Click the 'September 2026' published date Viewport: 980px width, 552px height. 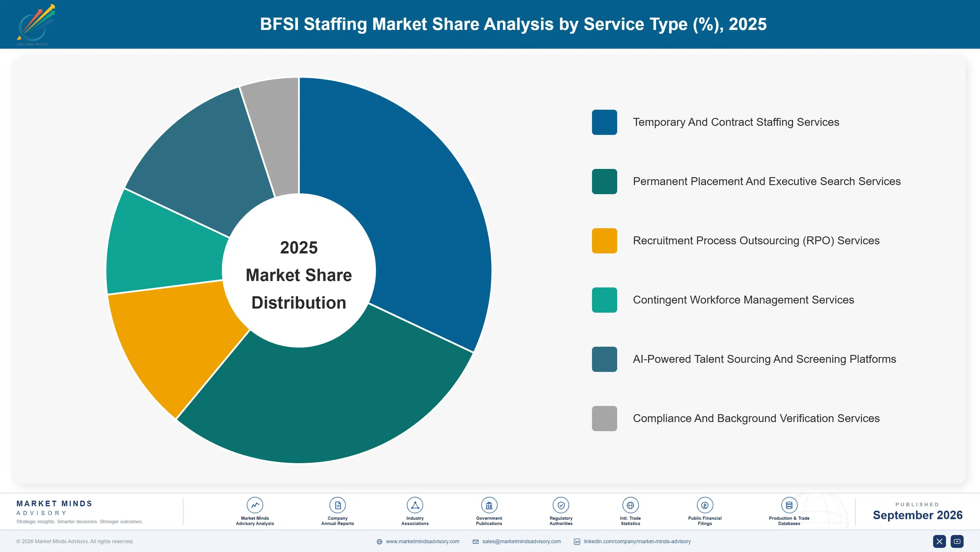click(x=917, y=515)
